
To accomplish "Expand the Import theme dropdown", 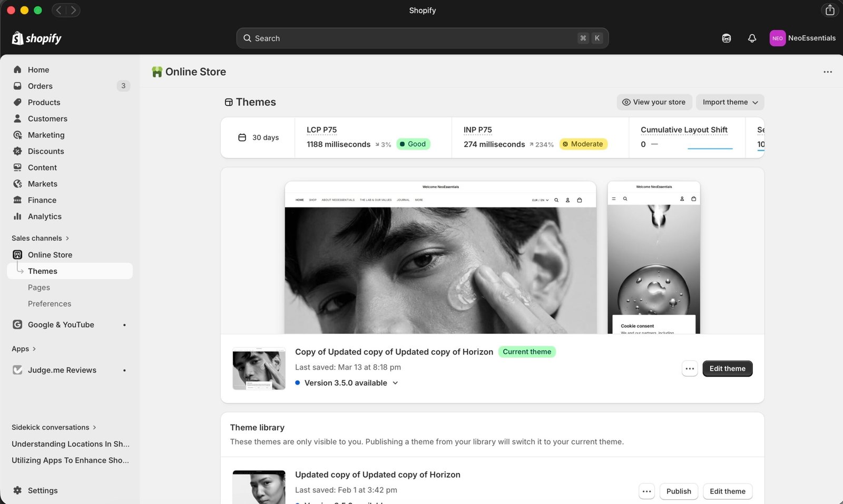I will pos(730,102).
